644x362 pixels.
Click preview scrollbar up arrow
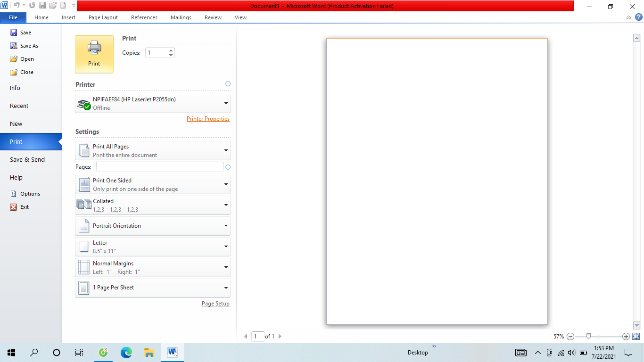tap(636, 39)
